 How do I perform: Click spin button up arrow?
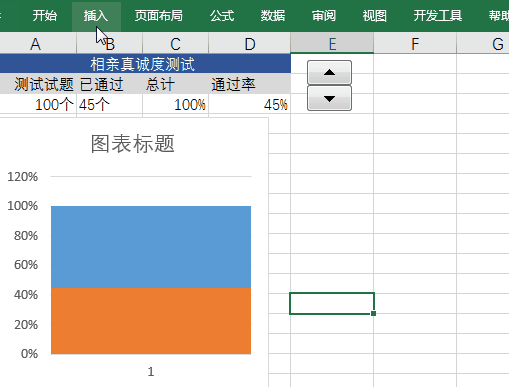(x=329, y=72)
